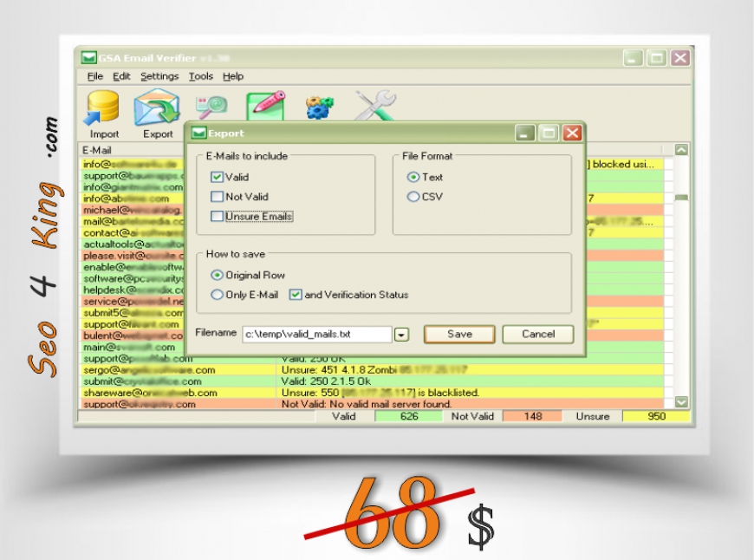Select the michael@ email row
This screenshot has width=754, height=560.
pos(133,210)
